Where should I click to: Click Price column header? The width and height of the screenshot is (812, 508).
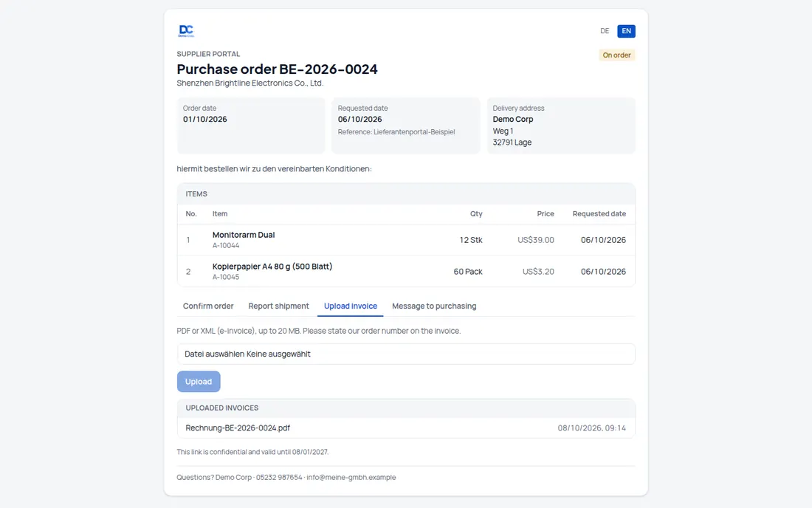pos(546,214)
